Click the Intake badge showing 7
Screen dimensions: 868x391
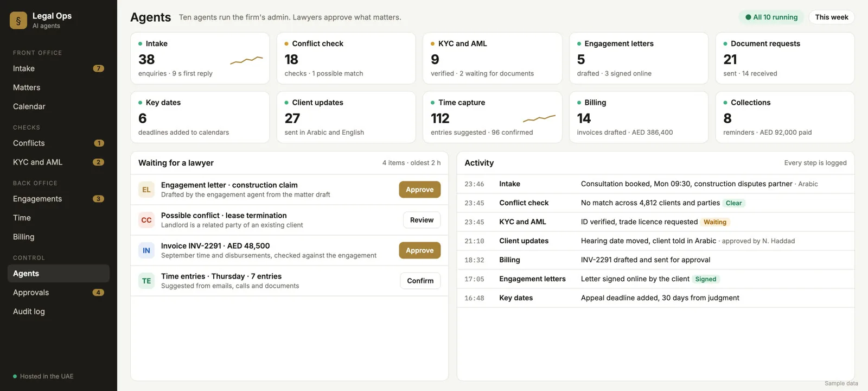pos(98,68)
